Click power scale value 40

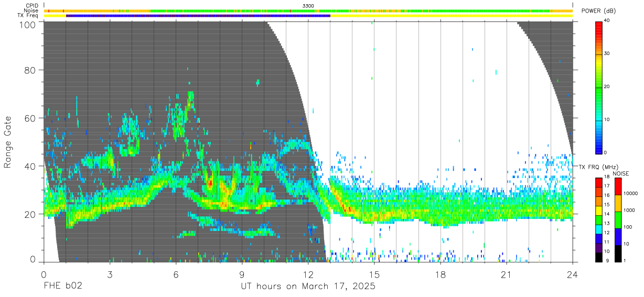(608, 20)
